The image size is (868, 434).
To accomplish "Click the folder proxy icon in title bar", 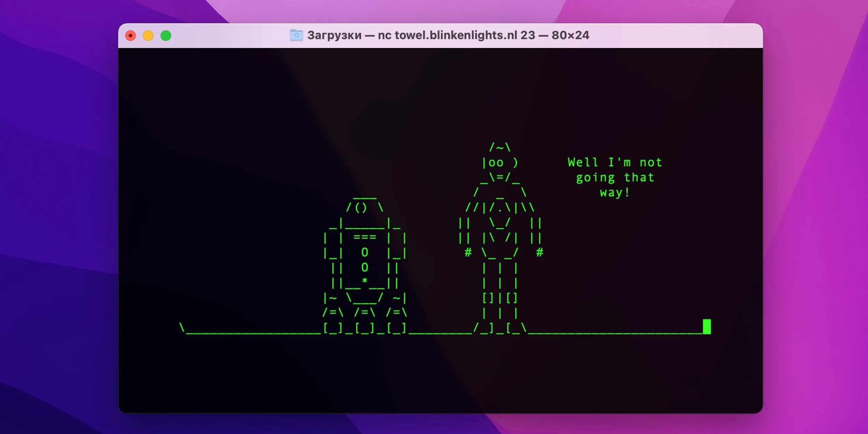I will (x=297, y=35).
